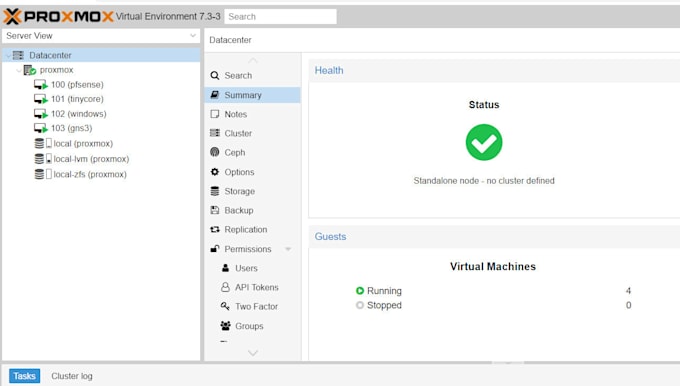Collapse the Datacenter tree node
This screenshot has height=386, width=680.
coord(8,56)
